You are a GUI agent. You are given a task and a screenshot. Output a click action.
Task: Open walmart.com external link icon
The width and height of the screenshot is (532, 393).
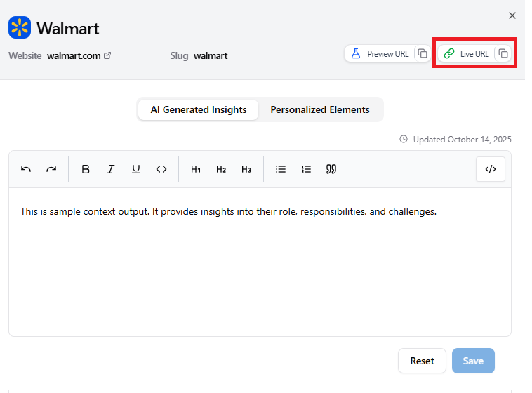click(x=107, y=55)
